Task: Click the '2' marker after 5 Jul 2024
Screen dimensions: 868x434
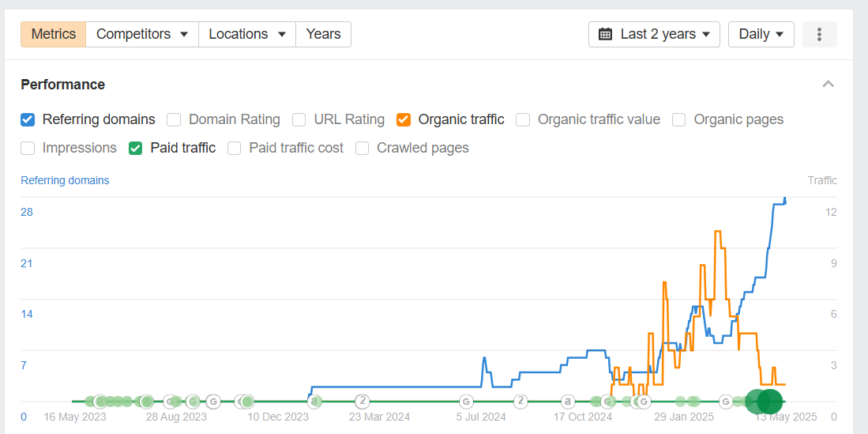Action: [x=520, y=401]
